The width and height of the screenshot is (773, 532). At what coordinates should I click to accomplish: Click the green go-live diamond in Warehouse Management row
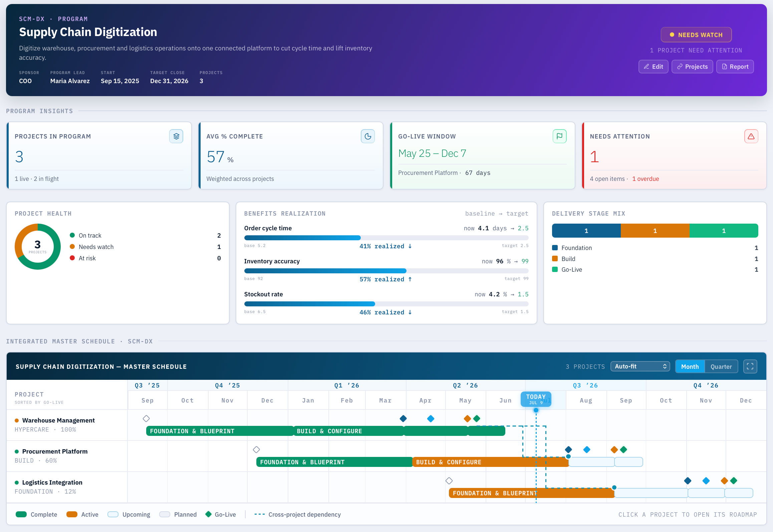pos(477,419)
